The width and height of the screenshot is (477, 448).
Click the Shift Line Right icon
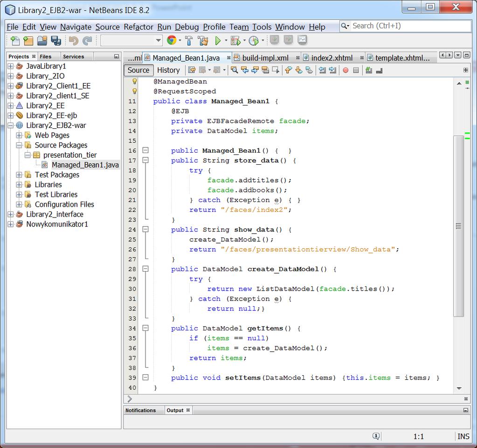click(x=332, y=70)
